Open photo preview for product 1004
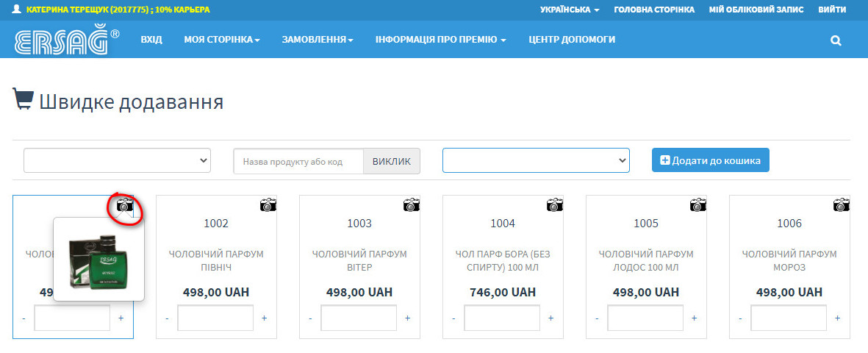Viewport: 868px width, 353px height. tap(555, 205)
